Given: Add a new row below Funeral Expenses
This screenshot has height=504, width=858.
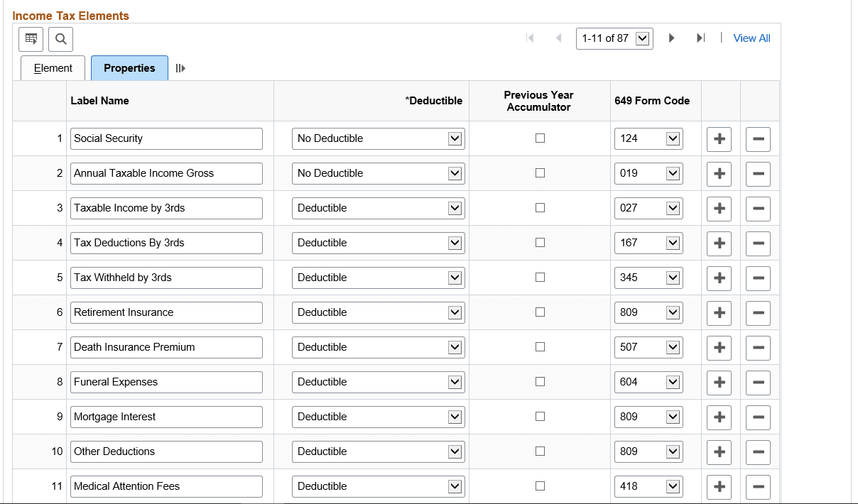Looking at the screenshot, I should point(719,382).
